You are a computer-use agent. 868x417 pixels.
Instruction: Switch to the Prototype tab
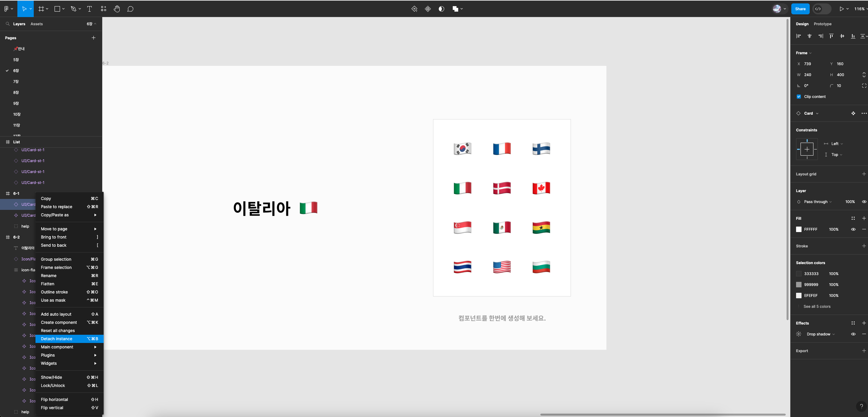click(x=822, y=24)
